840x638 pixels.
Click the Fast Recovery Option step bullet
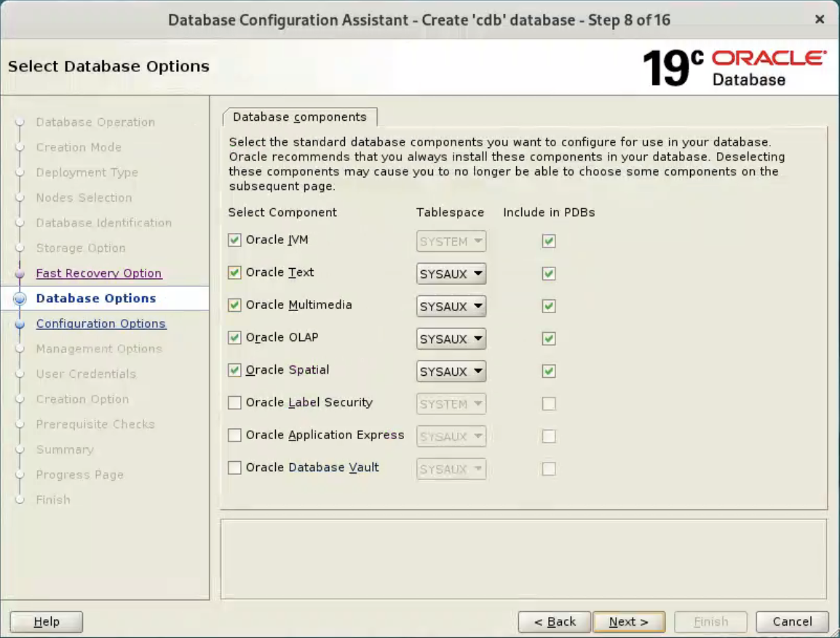tap(20, 274)
